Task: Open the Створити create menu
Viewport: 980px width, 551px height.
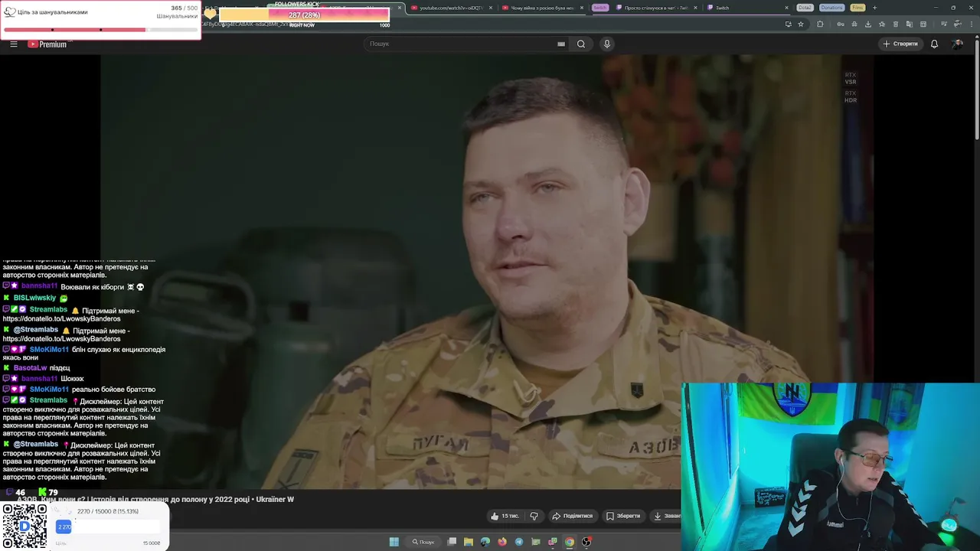Action: 900,44
